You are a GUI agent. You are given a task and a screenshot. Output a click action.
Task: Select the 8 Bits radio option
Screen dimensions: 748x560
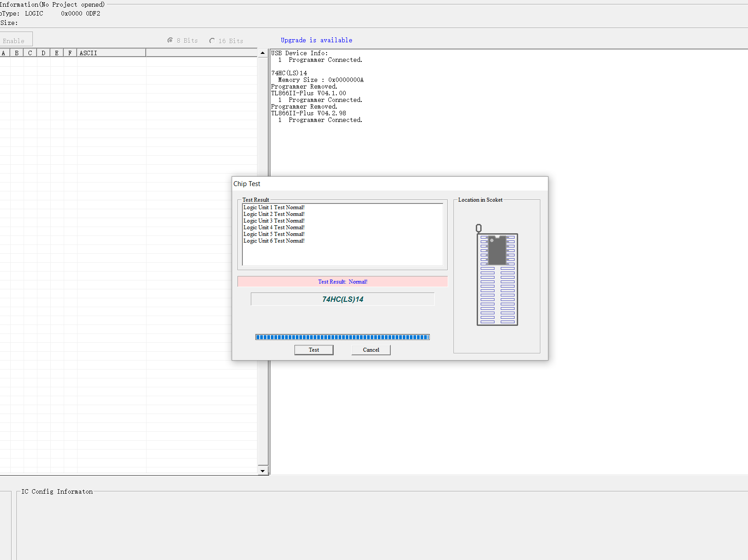click(x=183, y=41)
